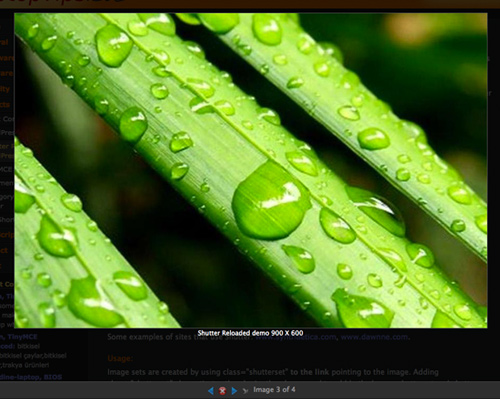Click the 'Shutter Reloaded demo 900 X 600' caption

click(x=250, y=333)
